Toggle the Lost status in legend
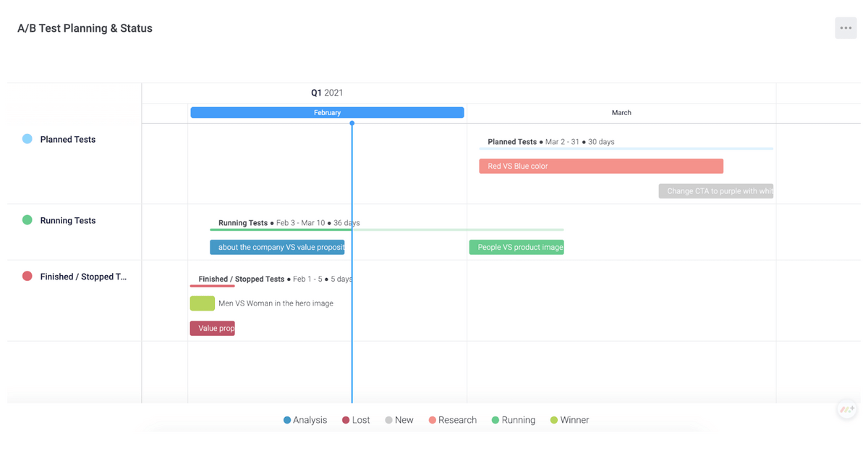This screenshot has width=868, height=475. click(x=356, y=420)
